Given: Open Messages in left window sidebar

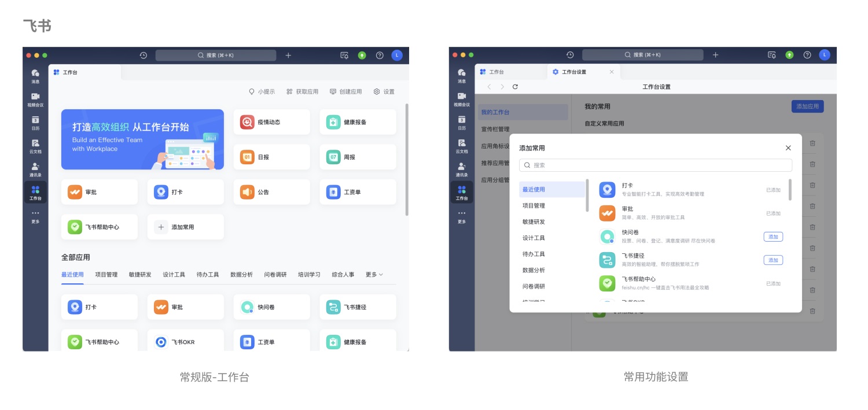Looking at the screenshot, I should pyautogui.click(x=35, y=76).
